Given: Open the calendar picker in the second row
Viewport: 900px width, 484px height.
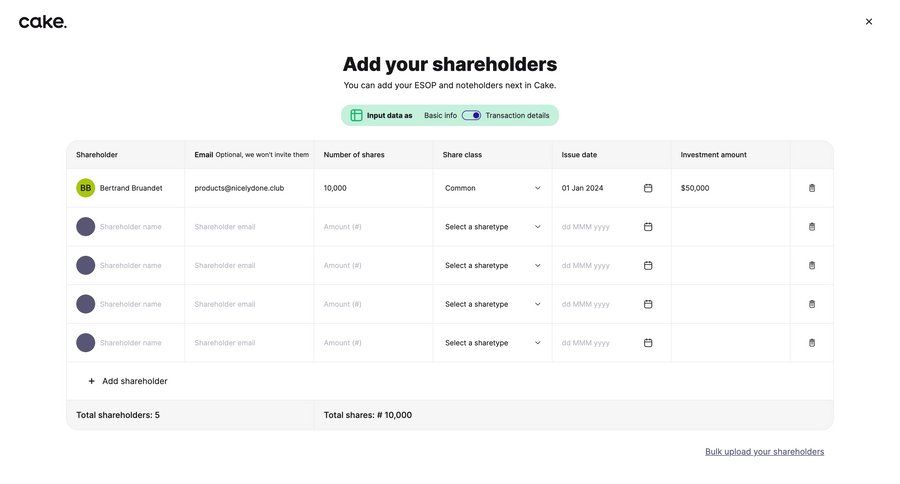Looking at the screenshot, I should [648, 227].
